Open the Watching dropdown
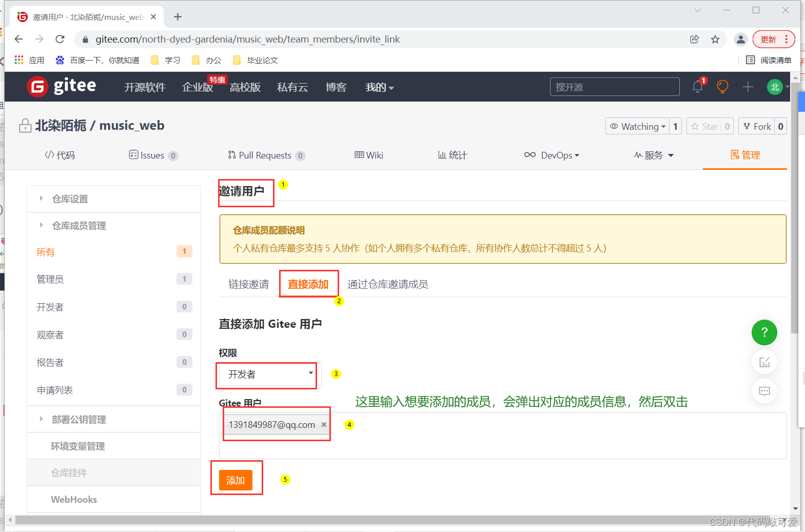Viewport: 805px width, 532px height. point(637,126)
